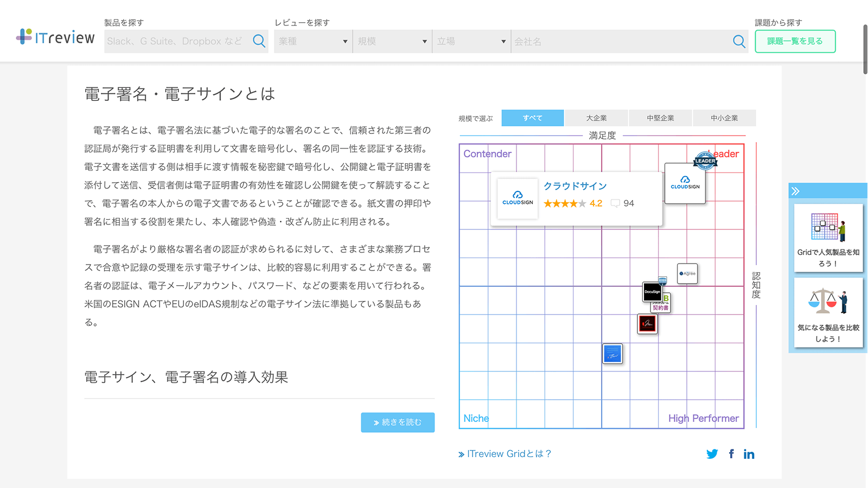This screenshot has width=868, height=488.
Task: Select the 大企業 tab
Action: pyautogui.click(x=596, y=118)
